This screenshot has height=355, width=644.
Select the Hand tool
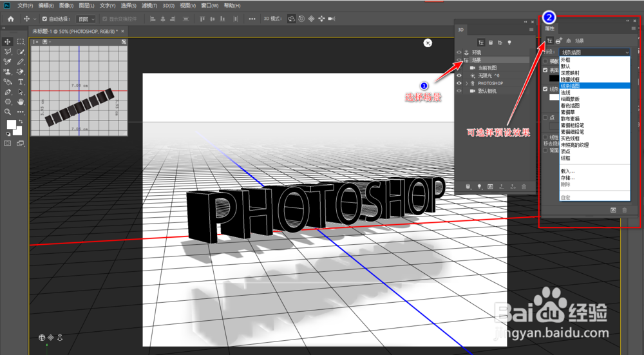tap(21, 102)
